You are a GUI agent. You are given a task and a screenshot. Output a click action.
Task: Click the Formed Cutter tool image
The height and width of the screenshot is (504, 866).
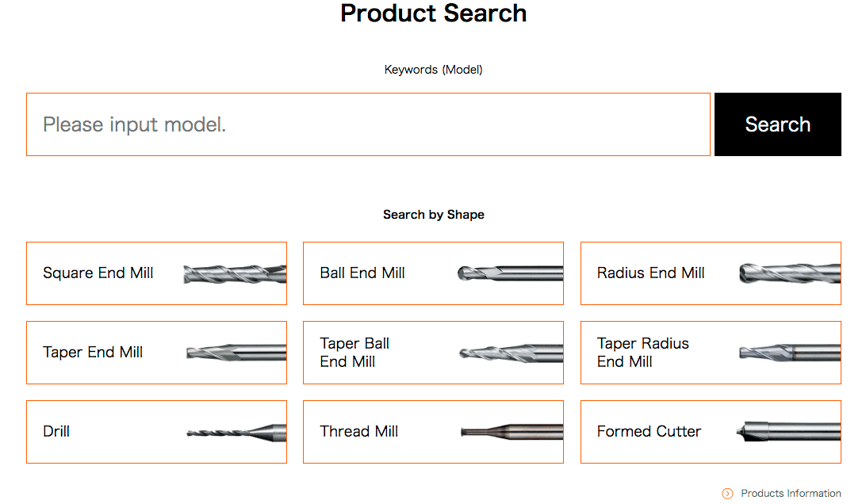[x=788, y=431]
